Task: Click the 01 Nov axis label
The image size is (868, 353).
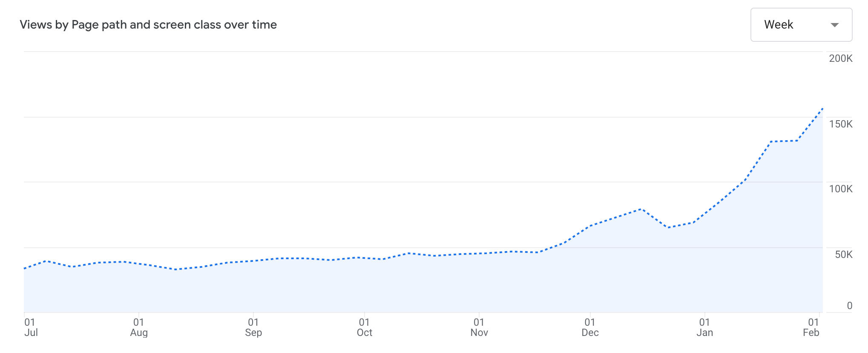Action: click(479, 327)
